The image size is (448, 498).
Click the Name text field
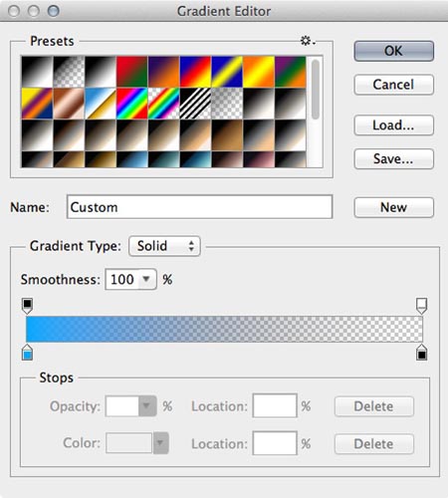click(x=199, y=207)
